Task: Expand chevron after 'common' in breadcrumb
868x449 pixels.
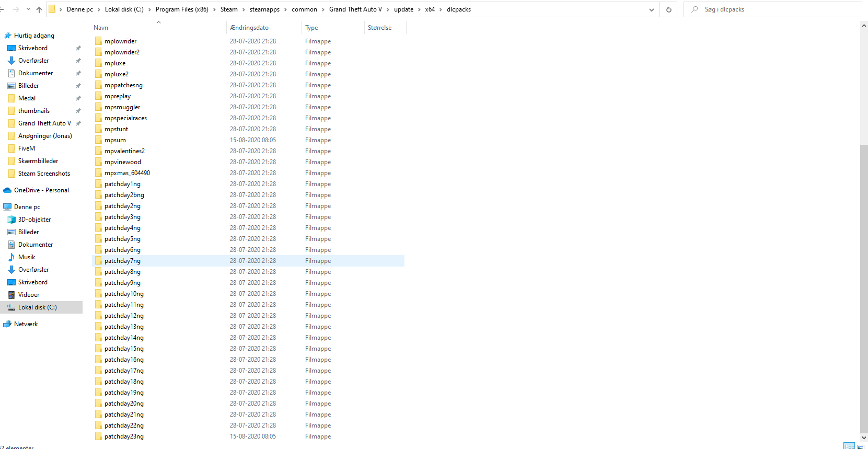Action: click(323, 9)
